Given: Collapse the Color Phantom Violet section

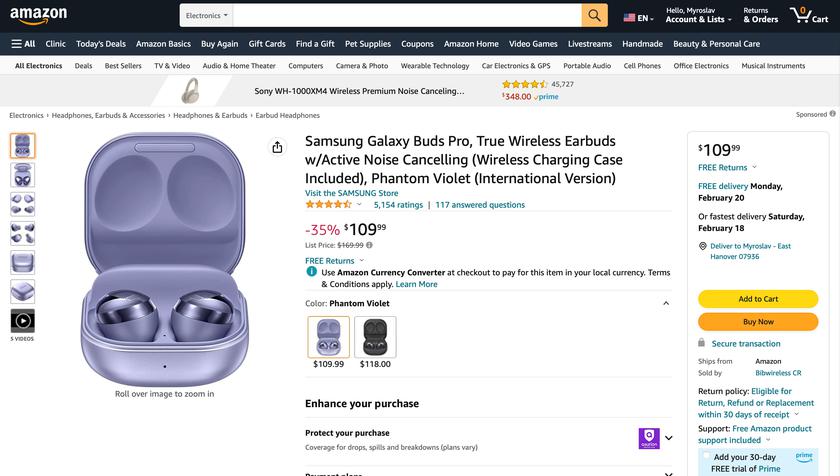Looking at the screenshot, I should pos(666,303).
